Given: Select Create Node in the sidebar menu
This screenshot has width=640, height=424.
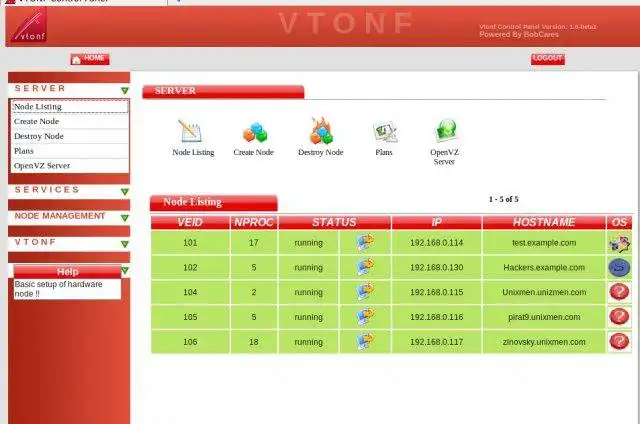Looking at the screenshot, I should pos(70,121).
